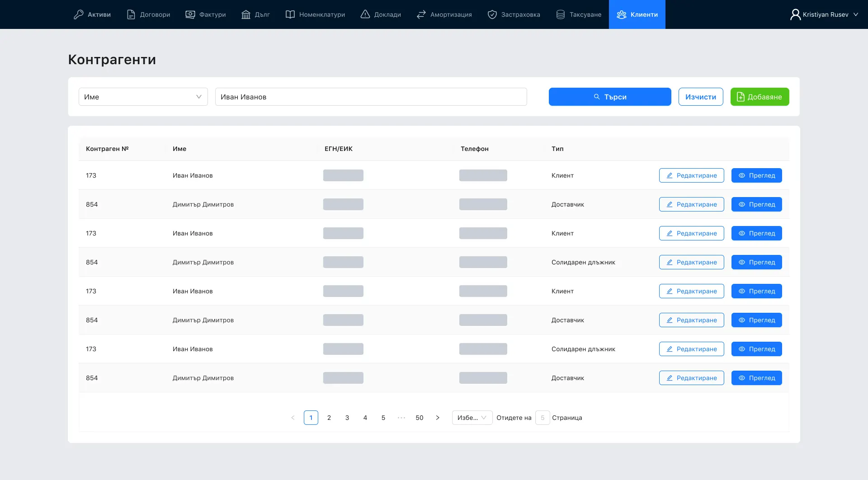Select the Застраховка shield icon
The height and width of the screenshot is (480, 868).
[x=492, y=14]
